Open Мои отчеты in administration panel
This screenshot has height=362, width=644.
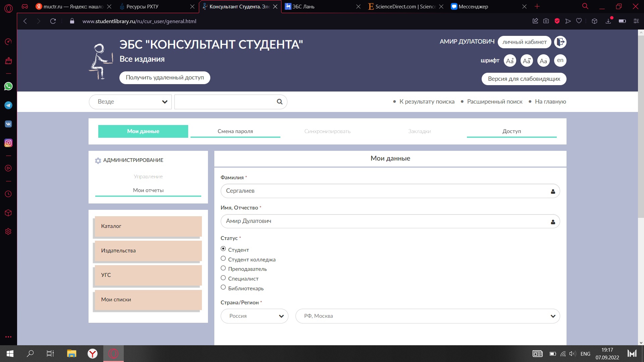point(148,190)
